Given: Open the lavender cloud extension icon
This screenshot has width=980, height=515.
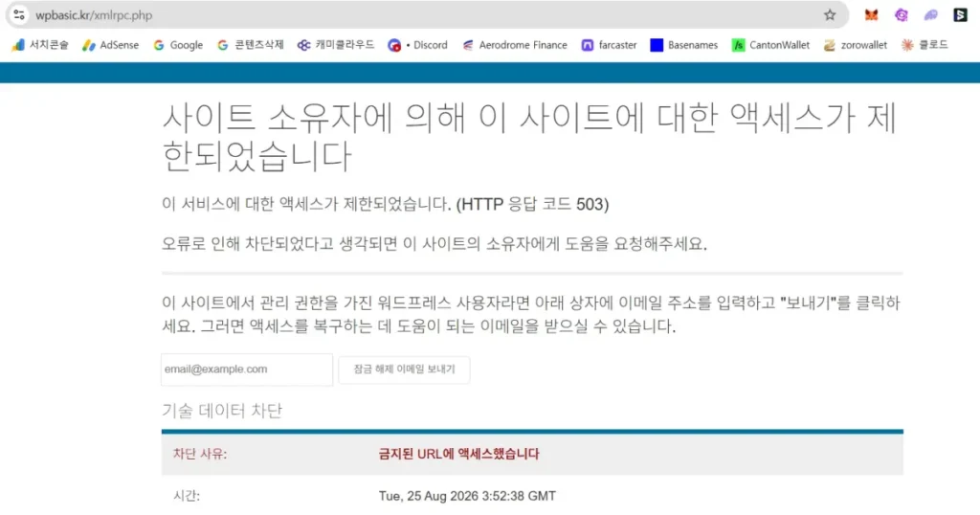Looking at the screenshot, I should (x=930, y=15).
